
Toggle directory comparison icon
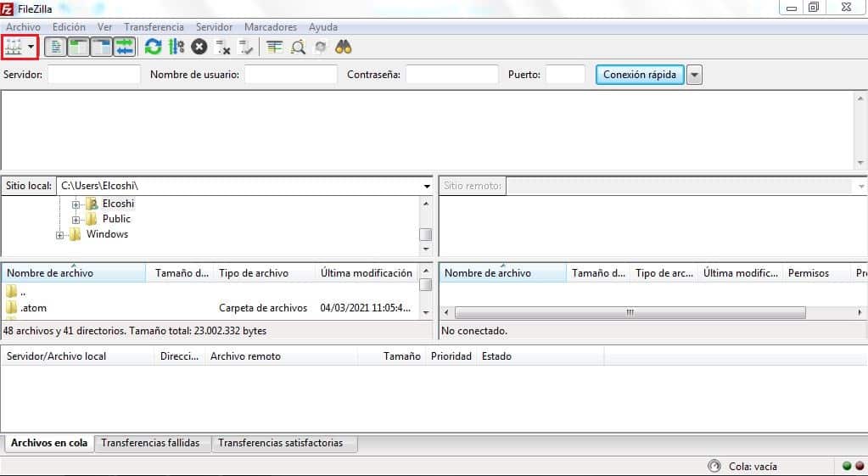pyautogui.click(x=298, y=47)
